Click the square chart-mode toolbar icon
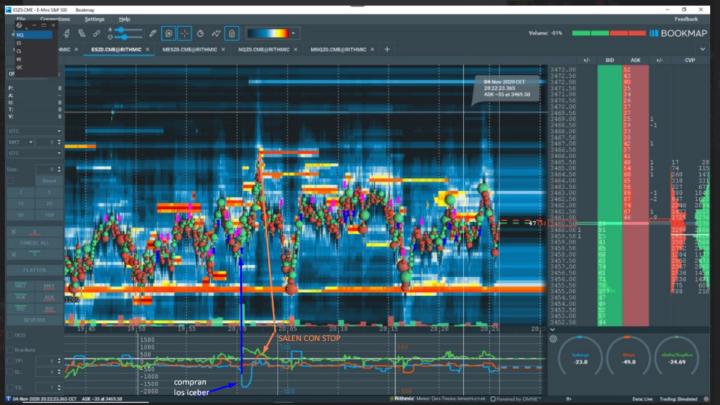Image resolution: width=720 pixels, height=405 pixels. (x=169, y=33)
